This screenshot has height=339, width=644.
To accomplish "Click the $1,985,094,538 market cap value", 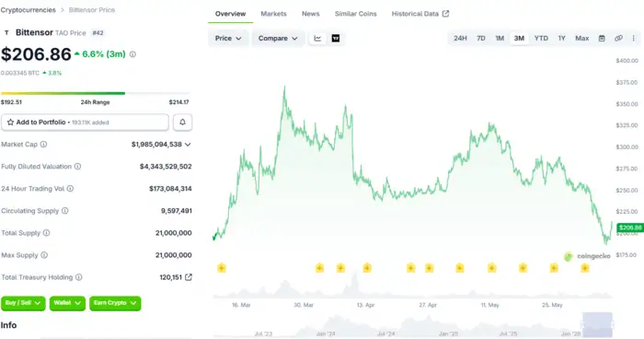I will pyautogui.click(x=156, y=145).
